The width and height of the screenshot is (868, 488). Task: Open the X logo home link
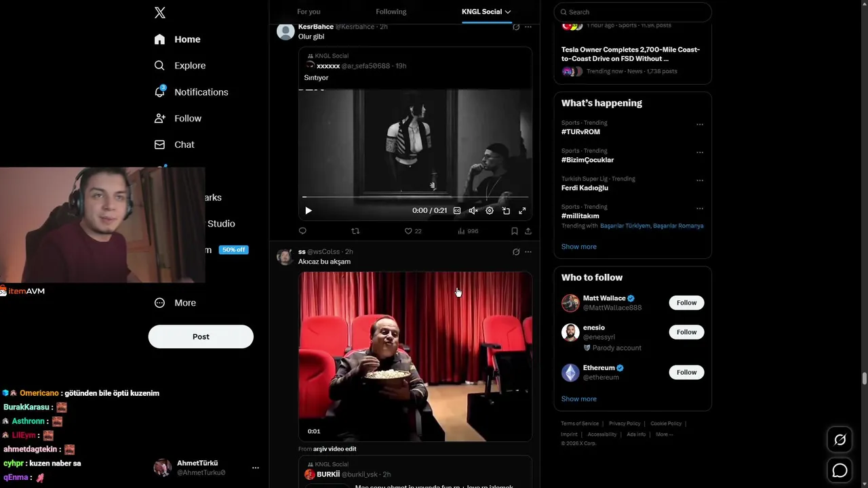coord(160,12)
